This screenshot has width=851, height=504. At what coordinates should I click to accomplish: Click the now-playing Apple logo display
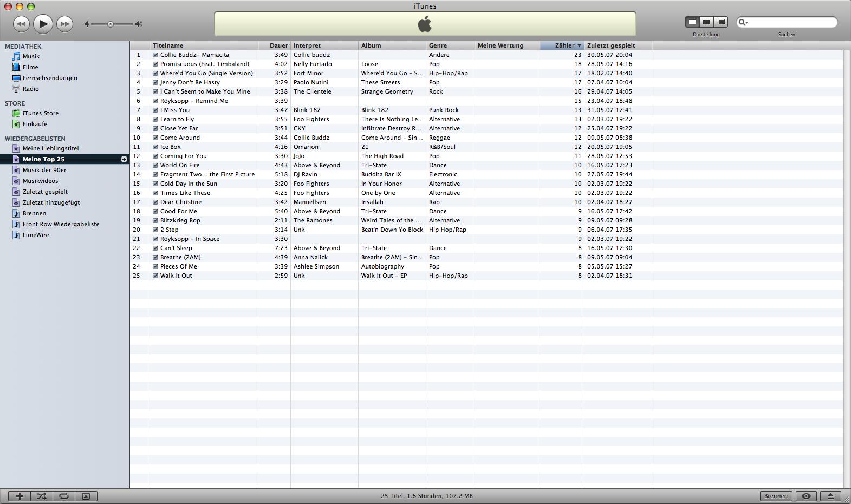coord(425,24)
